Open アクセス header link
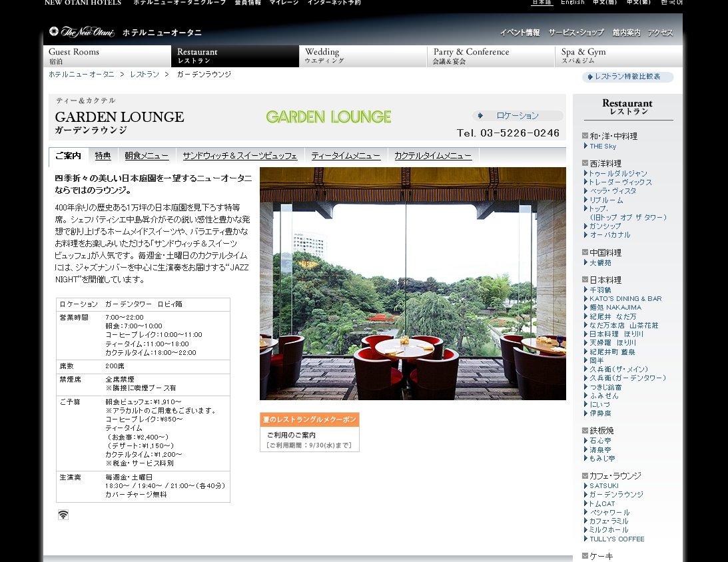The width and height of the screenshot is (728, 562). 660,33
